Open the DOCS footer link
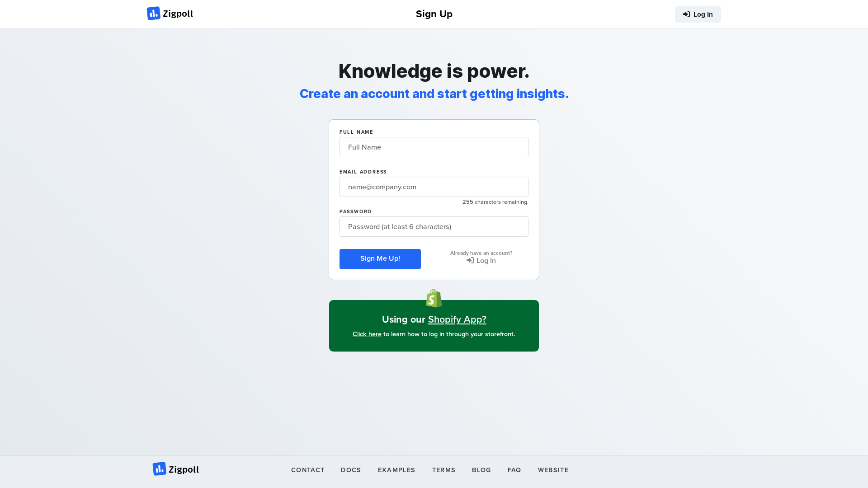Image resolution: width=868 pixels, height=488 pixels. click(351, 470)
